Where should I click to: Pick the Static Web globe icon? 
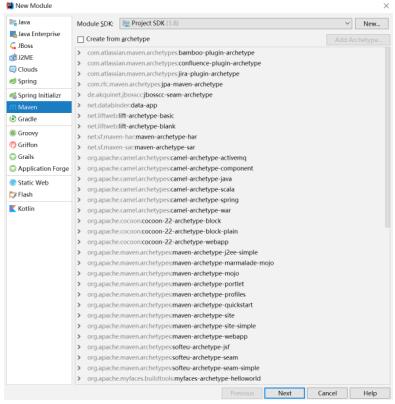(13, 183)
